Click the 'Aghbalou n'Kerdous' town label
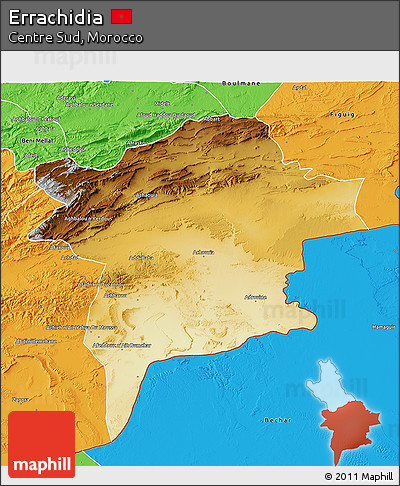 coord(88,219)
